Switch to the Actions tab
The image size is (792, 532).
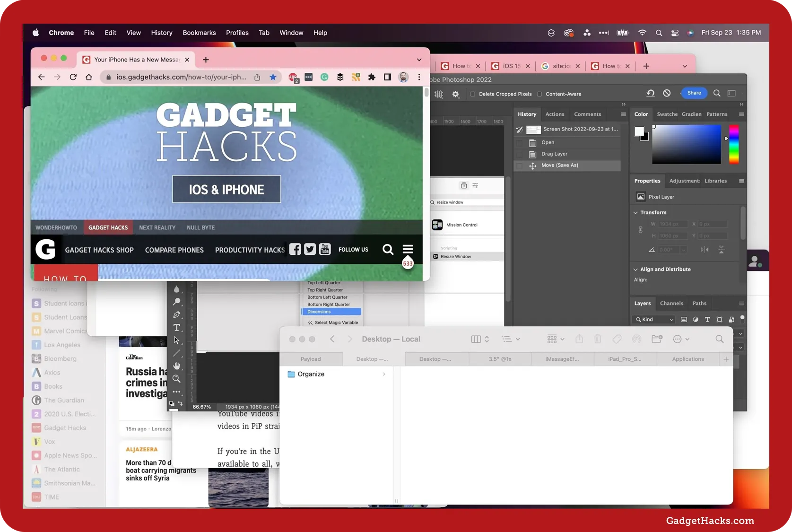tap(555, 114)
